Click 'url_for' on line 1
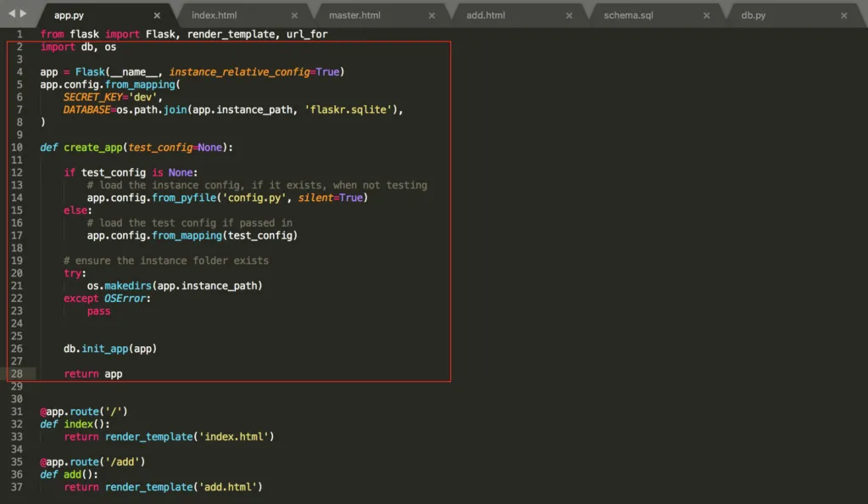This screenshot has width=868, height=504. (307, 34)
